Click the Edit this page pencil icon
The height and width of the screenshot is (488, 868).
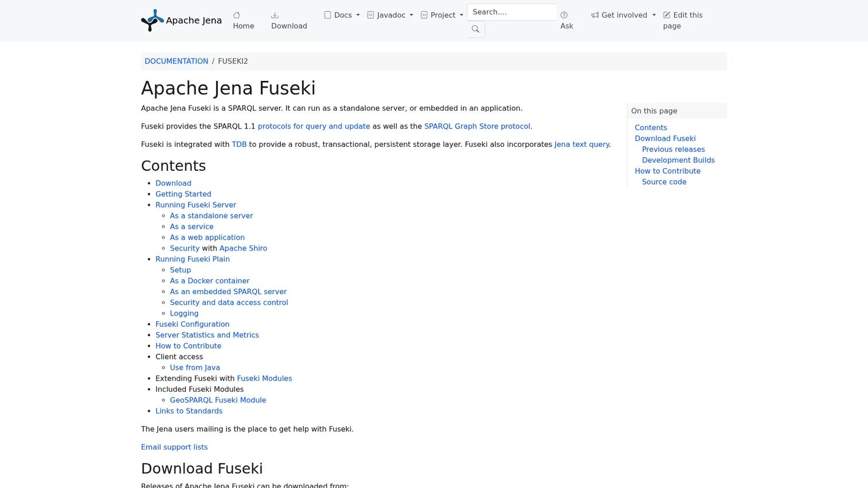[x=667, y=15]
